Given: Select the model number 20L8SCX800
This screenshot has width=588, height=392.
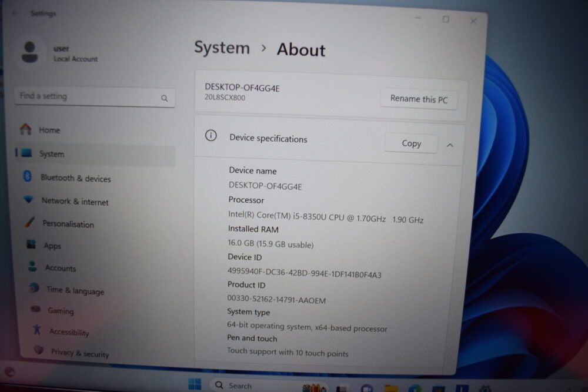Looking at the screenshot, I should click(x=225, y=98).
